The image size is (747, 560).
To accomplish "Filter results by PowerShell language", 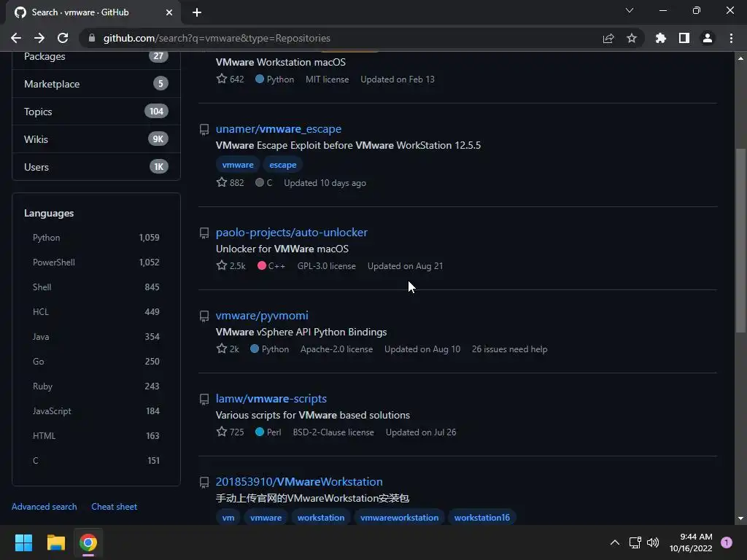I will pyautogui.click(x=96, y=262).
